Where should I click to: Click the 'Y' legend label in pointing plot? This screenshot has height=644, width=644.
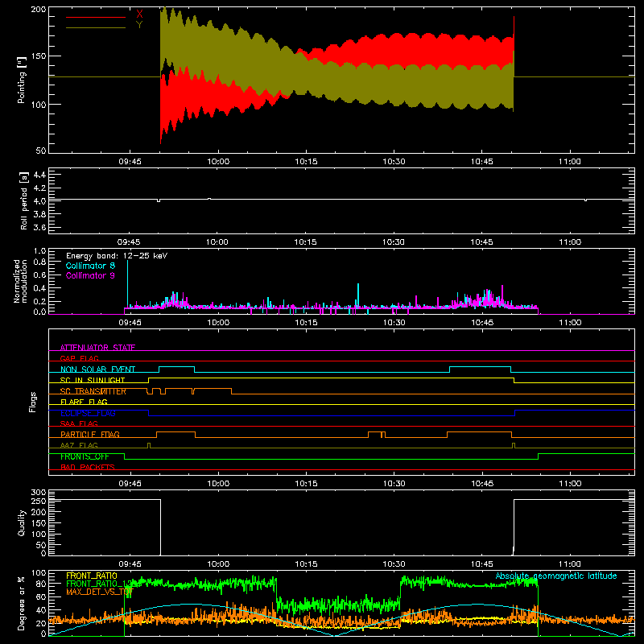[x=139, y=25]
